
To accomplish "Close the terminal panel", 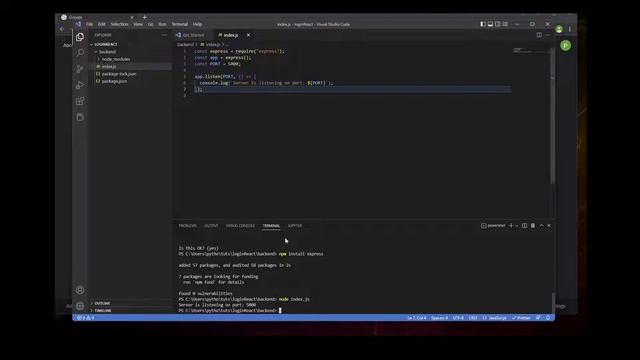I will (549, 226).
